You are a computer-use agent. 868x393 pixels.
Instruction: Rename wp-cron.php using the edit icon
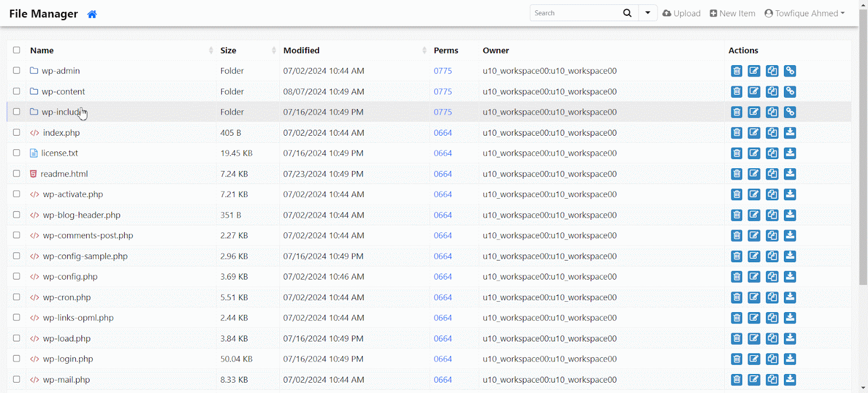tap(754, 297)
